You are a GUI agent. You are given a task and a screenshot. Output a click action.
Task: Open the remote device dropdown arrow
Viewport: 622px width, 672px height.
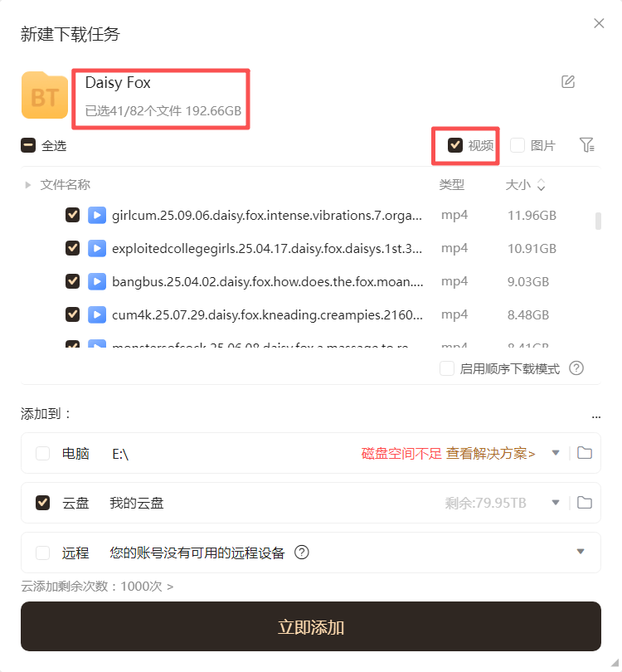click(581, 552)
